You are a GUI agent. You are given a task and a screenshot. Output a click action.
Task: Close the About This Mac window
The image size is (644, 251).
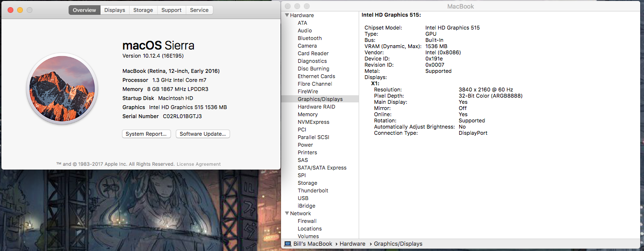pos(10,10)
